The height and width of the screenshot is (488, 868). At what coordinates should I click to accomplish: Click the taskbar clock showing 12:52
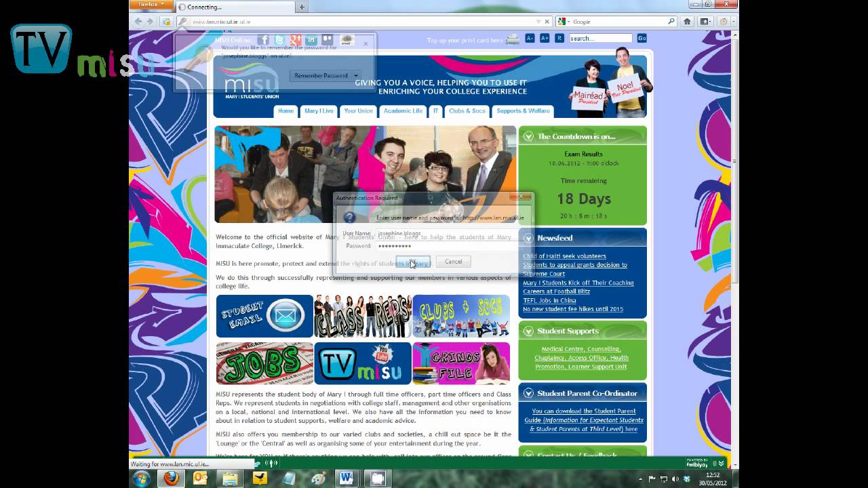[712, 479]
